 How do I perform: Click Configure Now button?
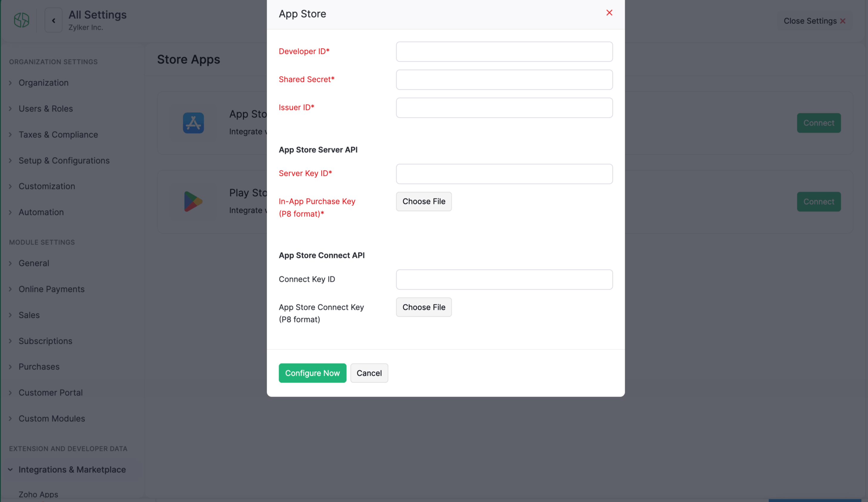(312, 373)
